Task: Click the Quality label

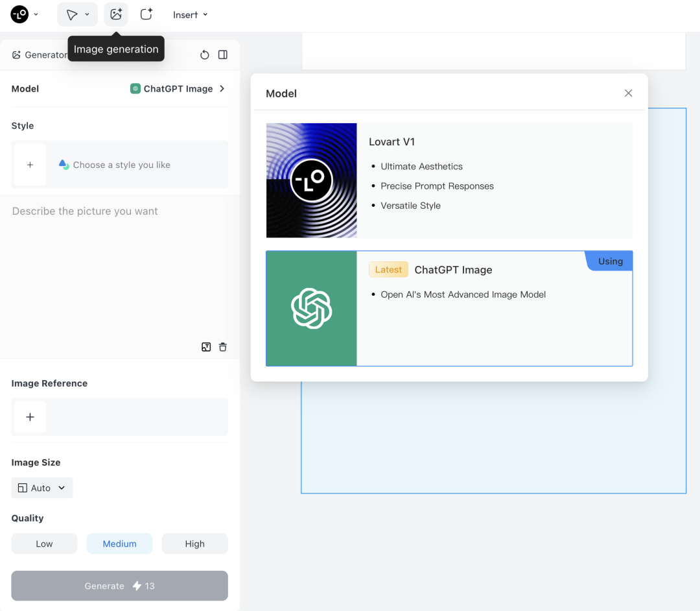Action: point(28,518)
